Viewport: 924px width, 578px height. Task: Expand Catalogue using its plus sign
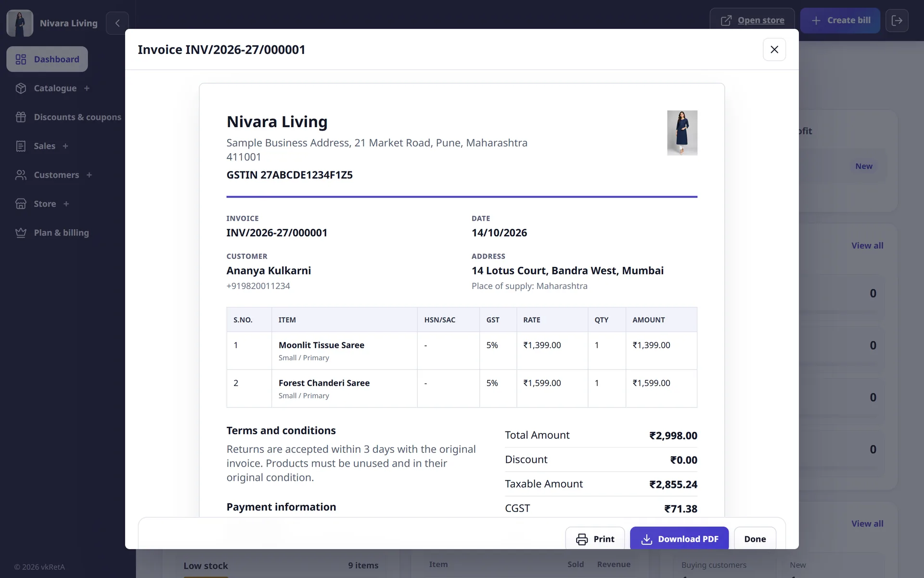87,88
